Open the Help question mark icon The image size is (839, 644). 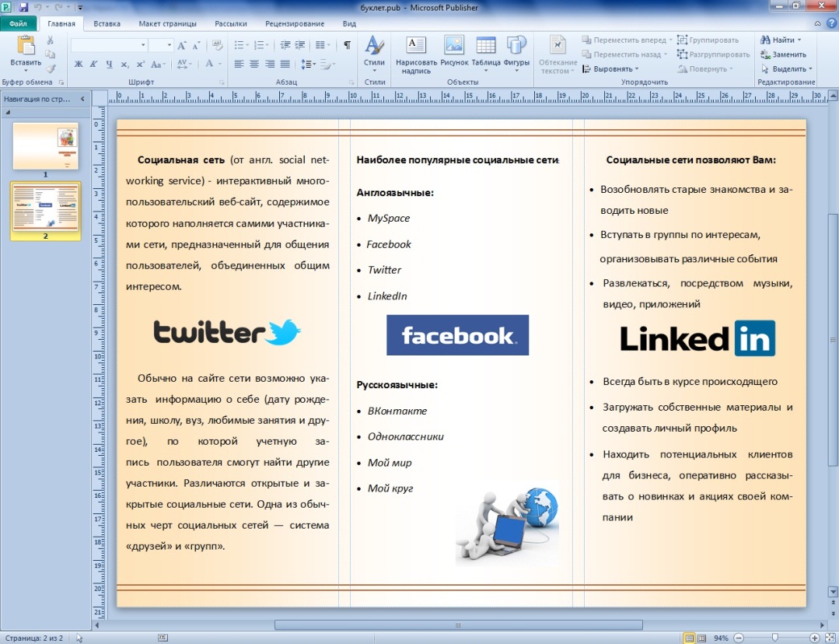coord(829,24)
